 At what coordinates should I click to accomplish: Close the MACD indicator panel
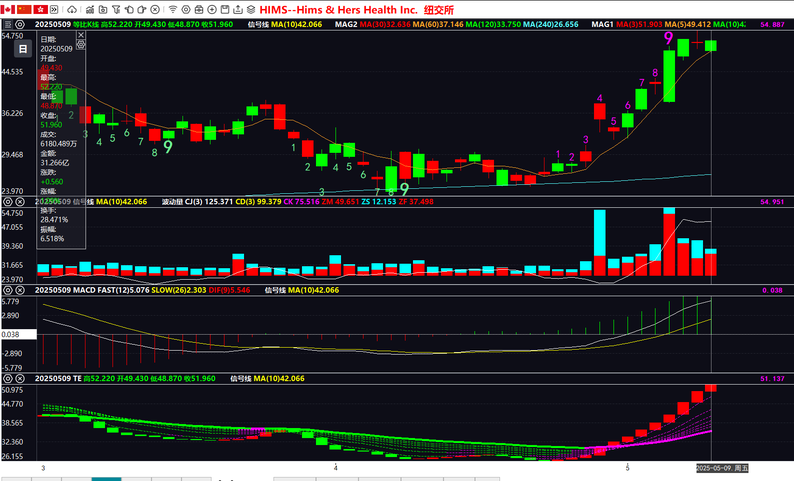[20, 290]
